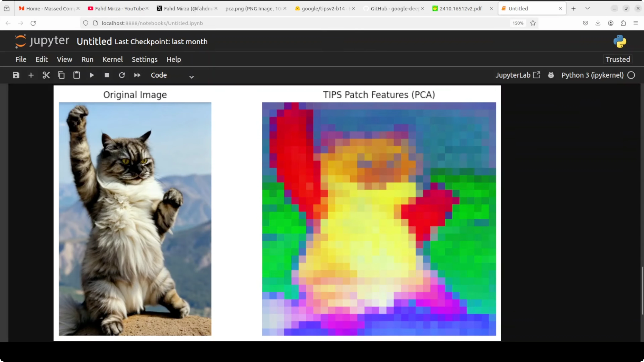Cut selected cell with scissors icon
The image size is (644, 362).
tap(46, 75)
